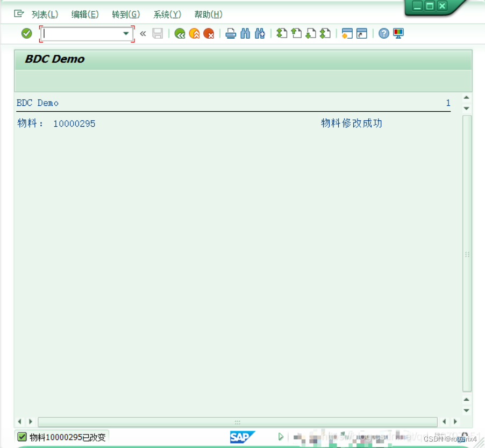This screenshot has height=448, width=485.
Task: Click the vertical scrollbar track
Action: point(467,254)
